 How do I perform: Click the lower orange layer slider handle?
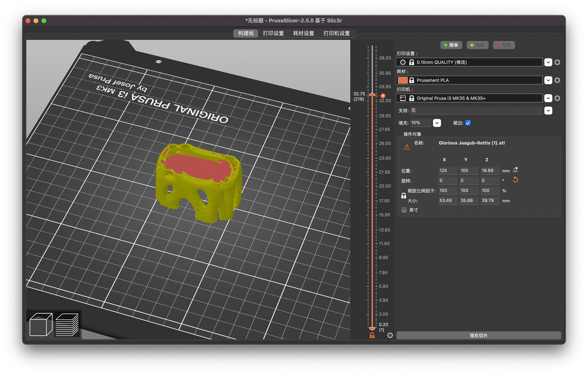372,328
